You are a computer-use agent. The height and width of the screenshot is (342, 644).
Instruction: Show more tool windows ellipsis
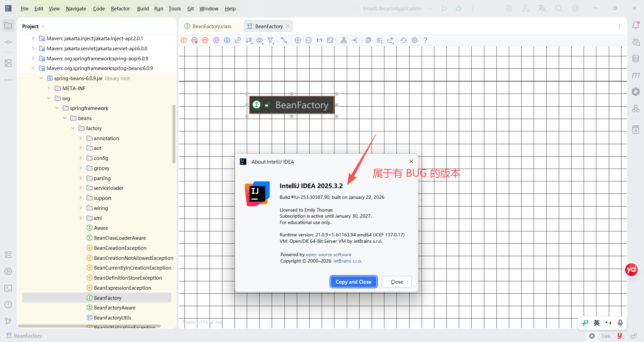pos(8,80)
